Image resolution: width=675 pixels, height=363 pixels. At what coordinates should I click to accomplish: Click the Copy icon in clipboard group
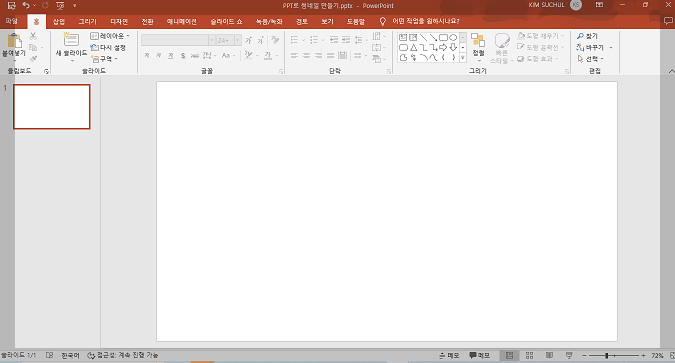pos(33,47)
